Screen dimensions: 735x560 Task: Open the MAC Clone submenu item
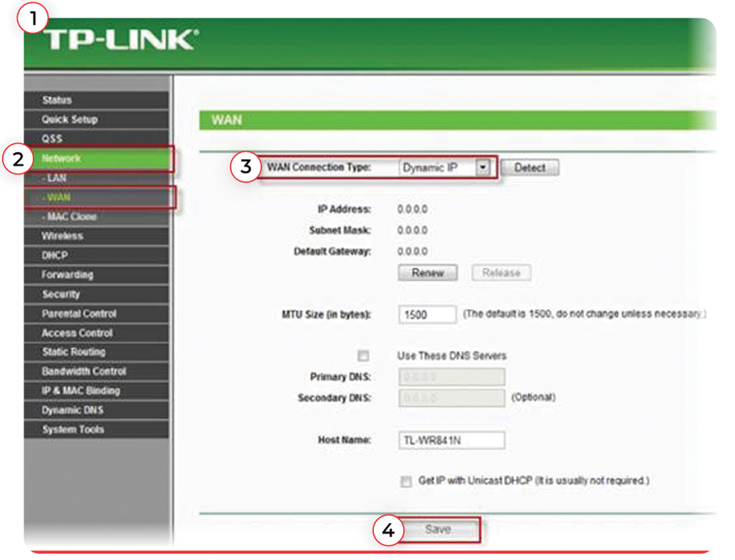pyautogui.click(x=96, y=217)
